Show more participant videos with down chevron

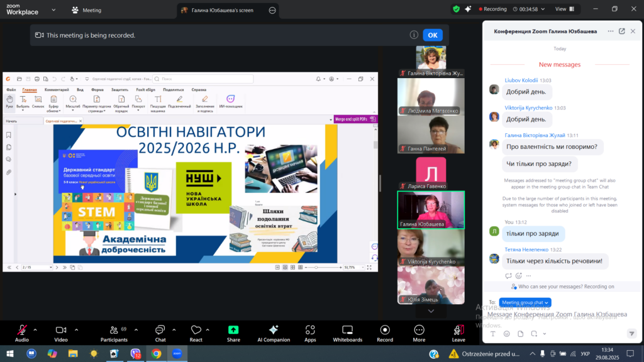point(431,311)
